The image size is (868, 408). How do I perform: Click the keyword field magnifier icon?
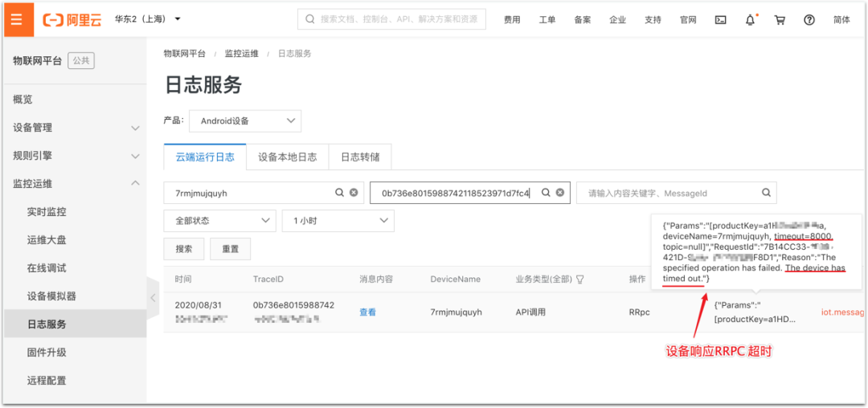tap(766, 193)
